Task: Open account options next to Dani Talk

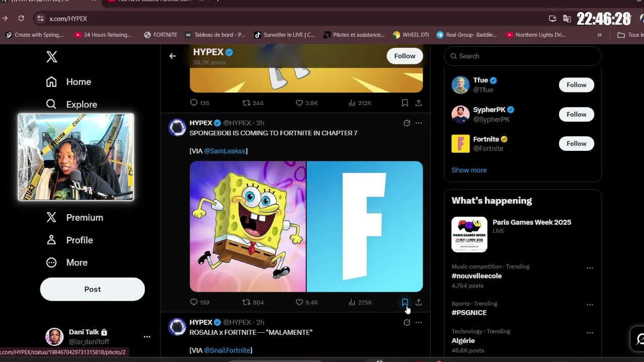Action: point(147,337)
